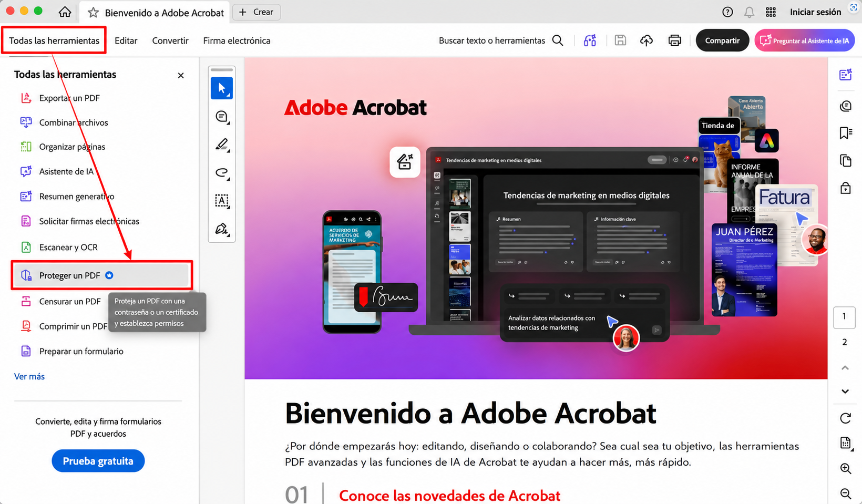Close the Todas las herramientas panel
The width and height of the screenshot is (862, 504).
click(x=181, y=75)
